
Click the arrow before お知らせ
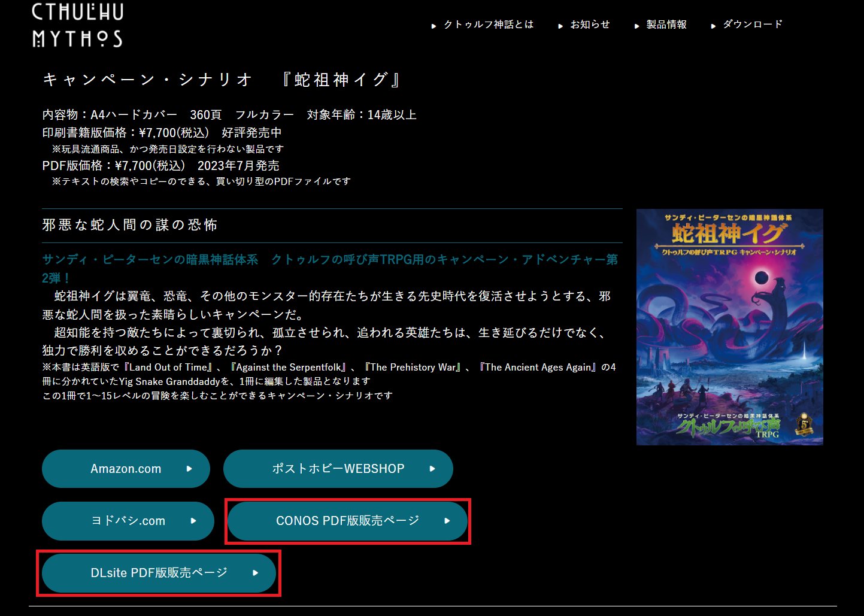pos(560,26)
